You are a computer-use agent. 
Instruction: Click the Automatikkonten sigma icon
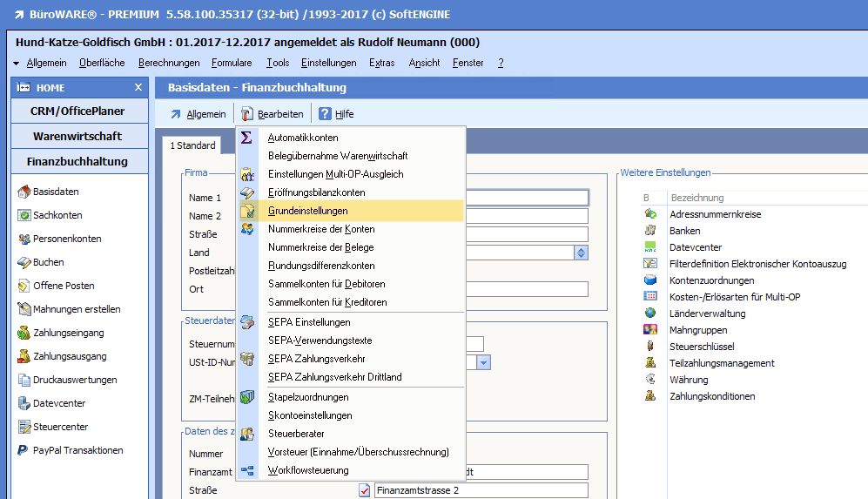[x=247, y=138]
